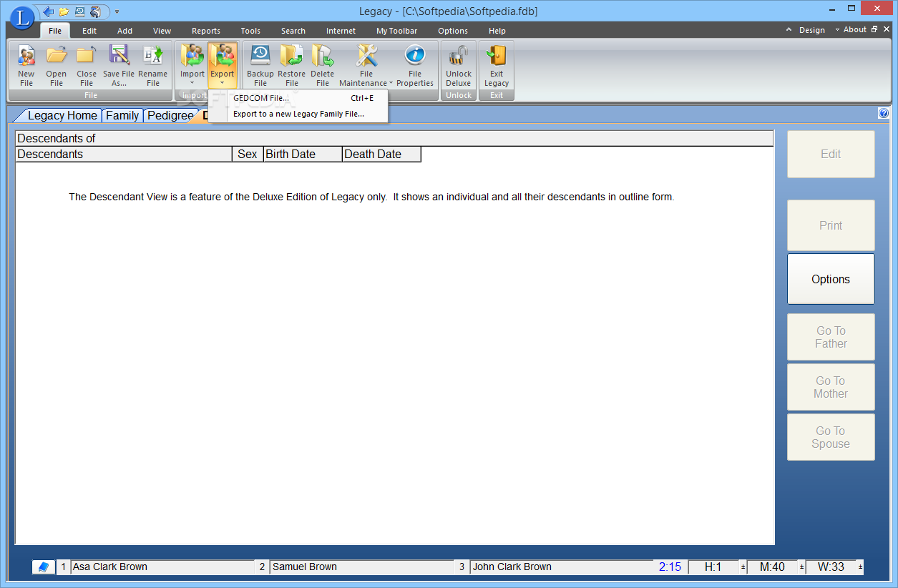Click the Rename File icon
This screenshot has height=588, width=898.
click(152, 55)
